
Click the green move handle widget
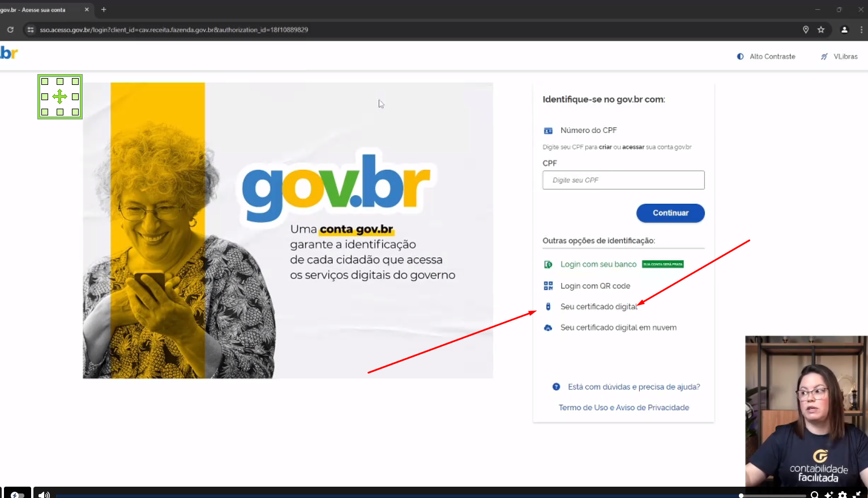(60, 97)
